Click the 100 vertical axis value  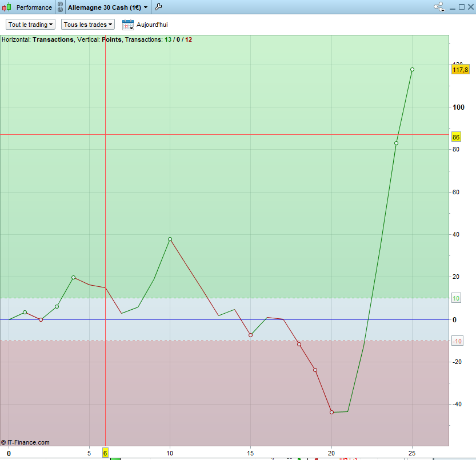[x=458, y=107]
